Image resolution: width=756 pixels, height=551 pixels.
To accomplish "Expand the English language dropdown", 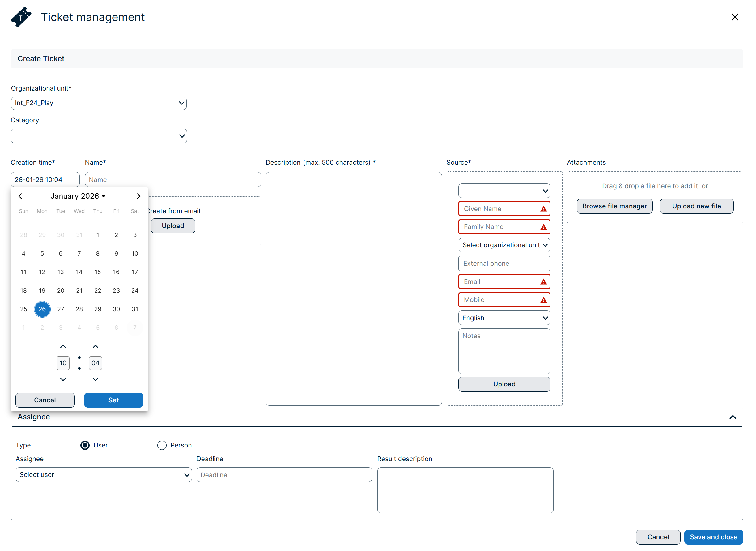I will [504, 318].
